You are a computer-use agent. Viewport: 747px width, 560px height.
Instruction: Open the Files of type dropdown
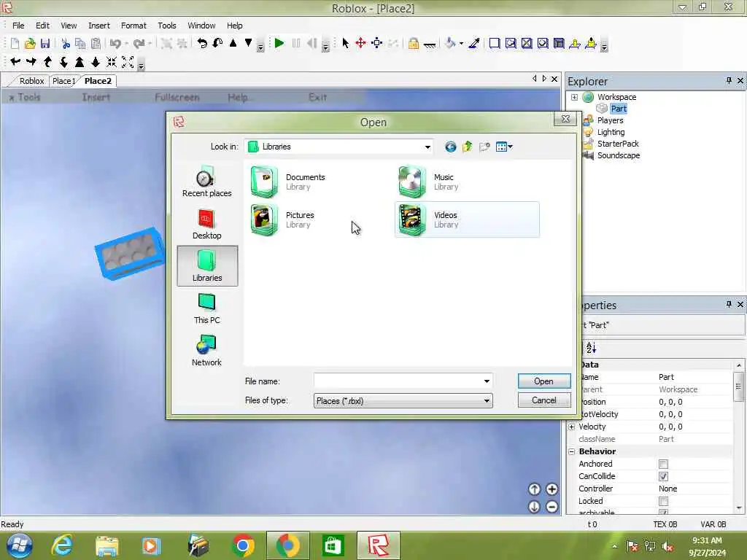[x=403, y=400]
